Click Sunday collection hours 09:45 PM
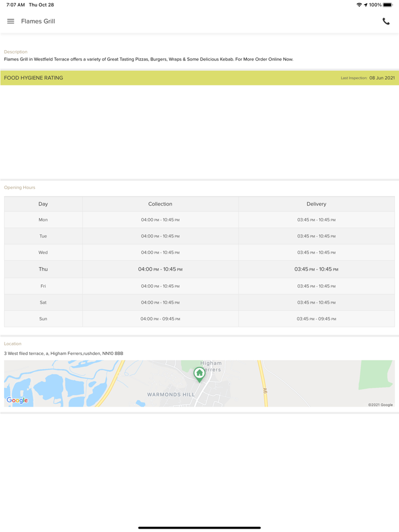 [160, 318]
